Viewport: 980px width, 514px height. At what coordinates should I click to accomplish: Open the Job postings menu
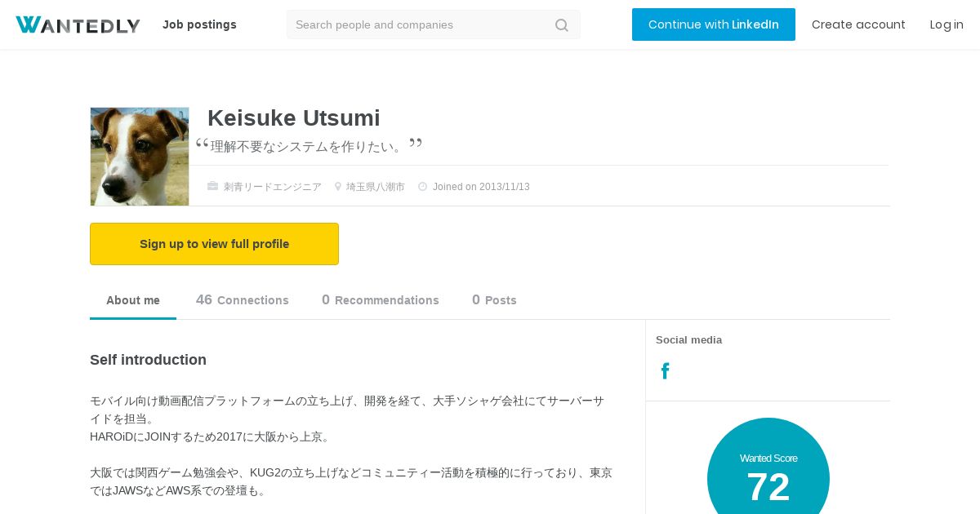[x=199, y=24]
